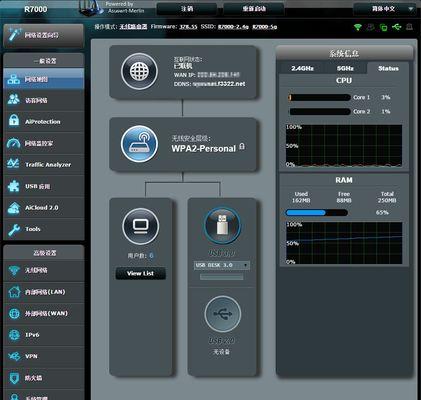Open Tools wrench item in sidebar
The width and height of the screenshot is (421, 400).
[44, 229]
